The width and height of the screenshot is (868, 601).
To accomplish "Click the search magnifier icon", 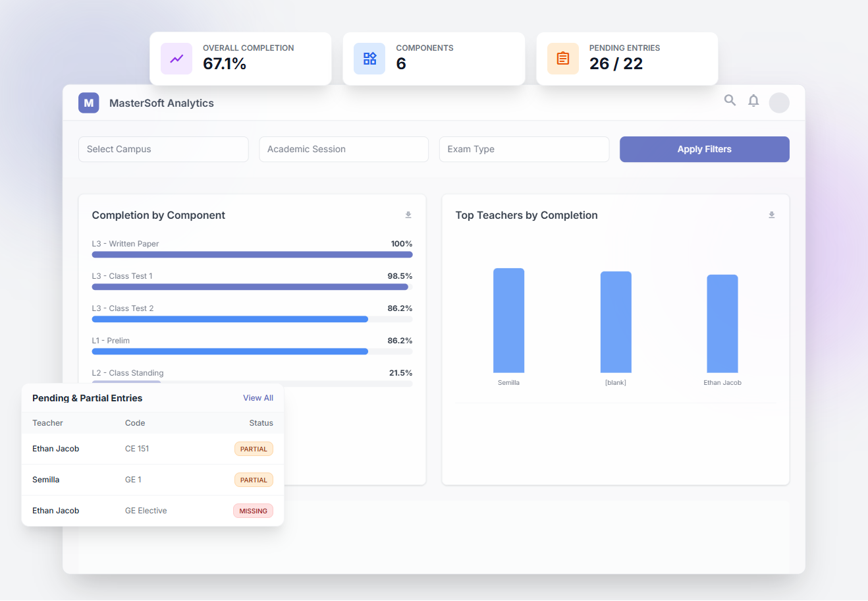I will point(730,100).
